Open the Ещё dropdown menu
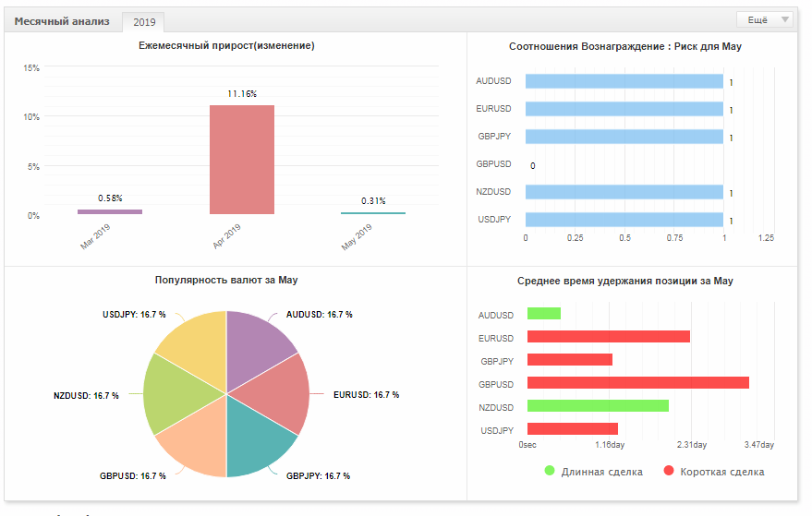Image resolution: width=812 pixels, height=516 pixels. click(764, 19)
